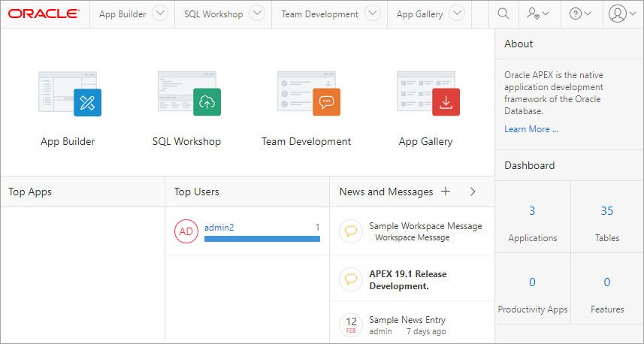This screenshot has height=344, width=644.
Task: Select Team Development in the top menu
Action: 319,14
